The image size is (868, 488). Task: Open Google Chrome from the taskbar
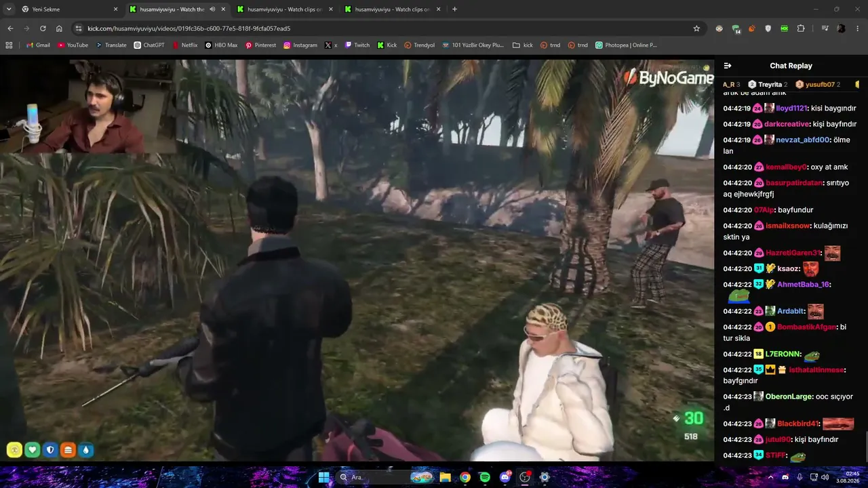pos(465,477)
